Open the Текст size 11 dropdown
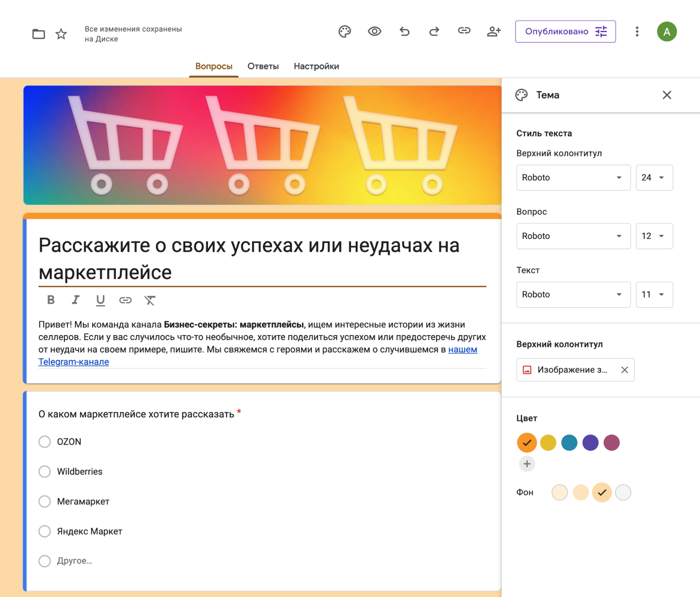The width and height of the screenshot is (700, 597). point(654,294)
